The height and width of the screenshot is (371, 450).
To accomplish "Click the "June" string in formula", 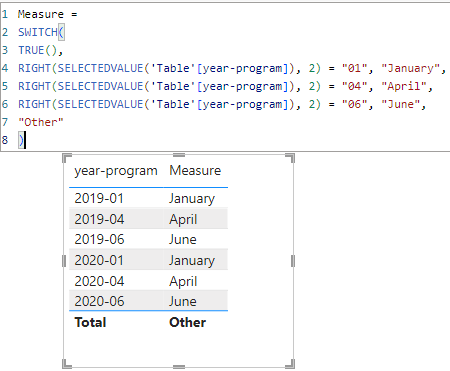I will pos(400,104).
